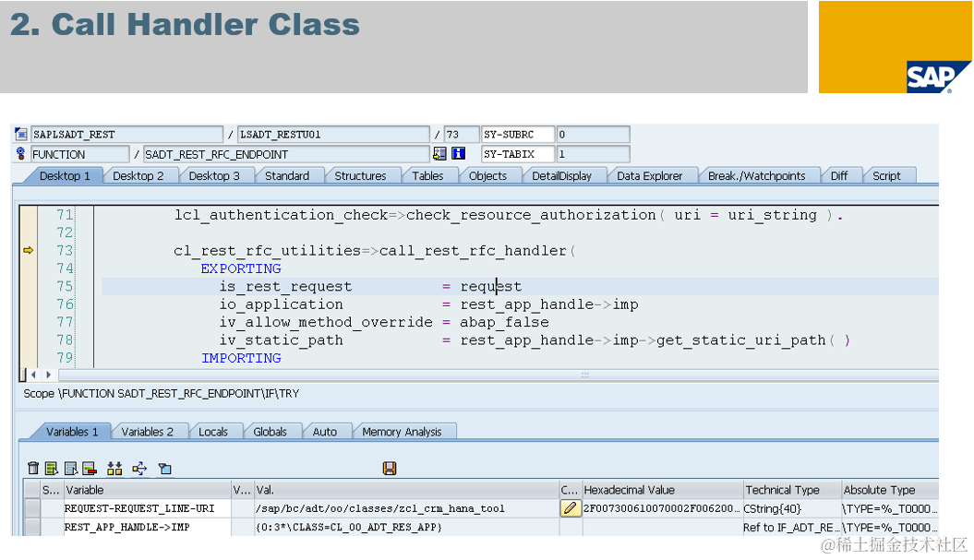Open the Structures tab
Screen dimensions: 974x560
coord(360,175)
